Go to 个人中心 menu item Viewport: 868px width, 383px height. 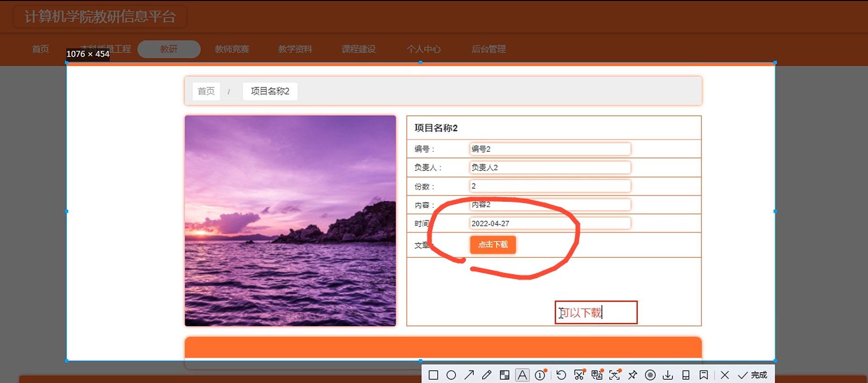pyautogui.click(x=423, y=49)
